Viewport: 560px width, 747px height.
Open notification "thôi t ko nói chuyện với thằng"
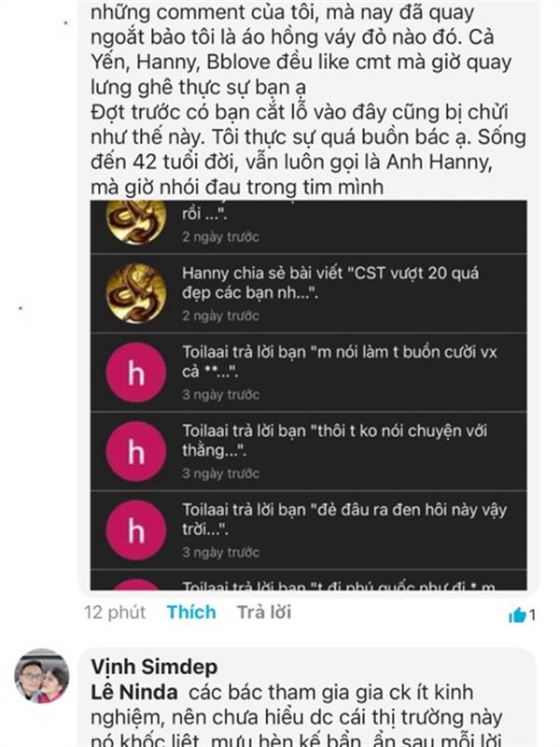tap(309, 451)
